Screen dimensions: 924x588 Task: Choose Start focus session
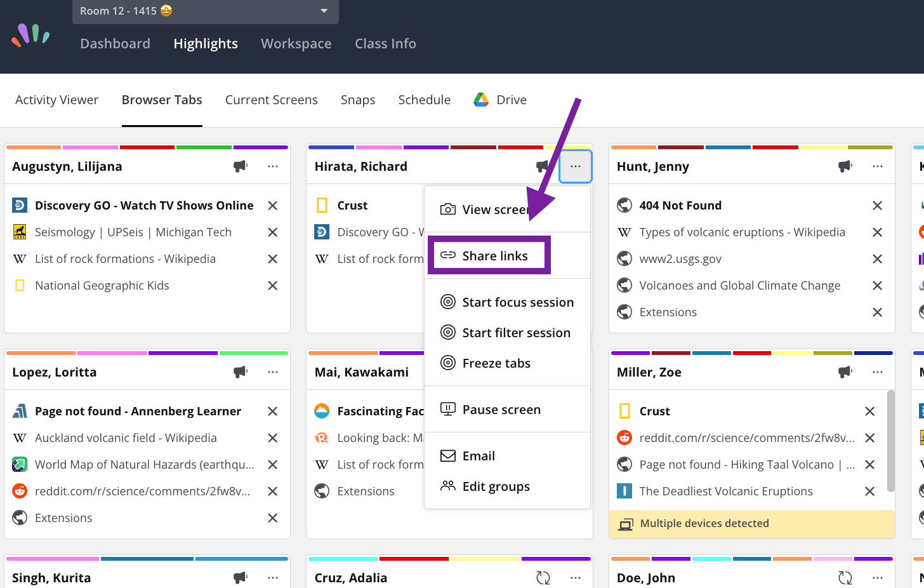(507, 302)
